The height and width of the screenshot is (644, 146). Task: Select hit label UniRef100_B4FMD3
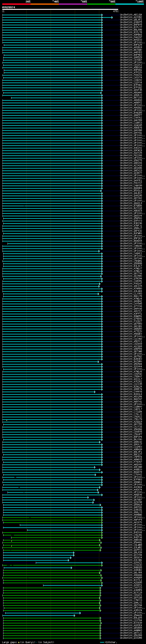click(x=131, y=55)
